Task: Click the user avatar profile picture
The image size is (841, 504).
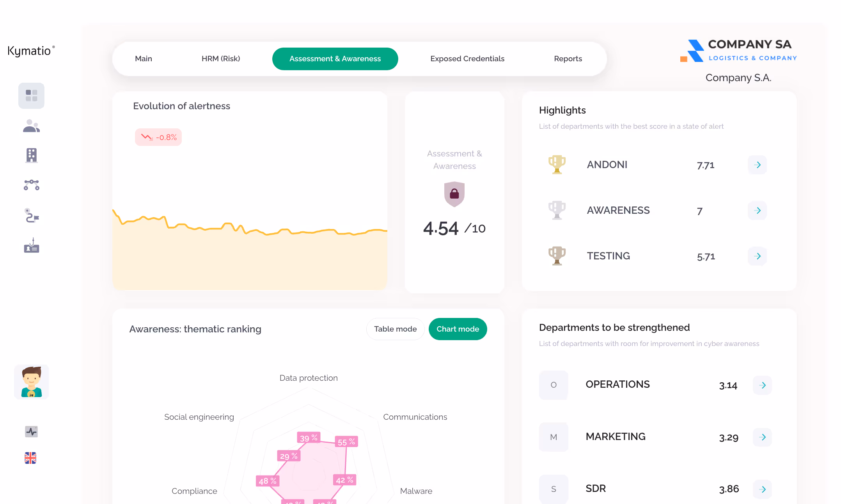Action: click(32, 382)
